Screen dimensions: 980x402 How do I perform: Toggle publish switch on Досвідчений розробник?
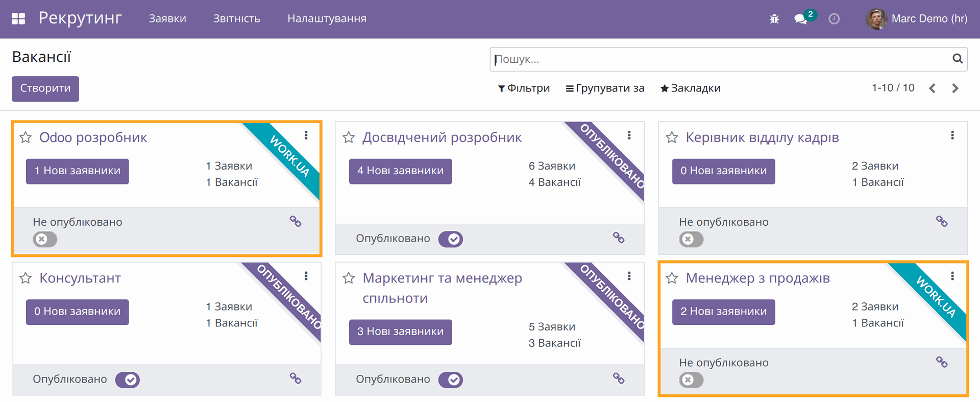pos(451,239)
